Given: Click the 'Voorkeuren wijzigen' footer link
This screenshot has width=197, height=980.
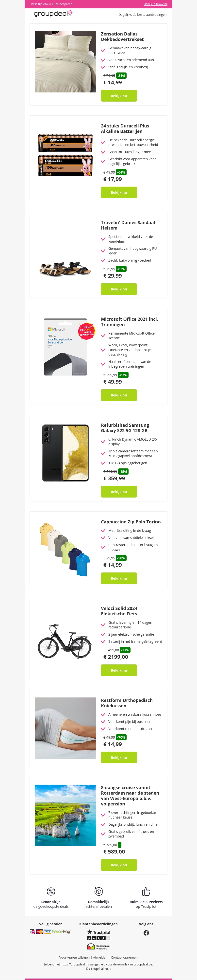Looking at the screenshot, I should coord(75,958).
